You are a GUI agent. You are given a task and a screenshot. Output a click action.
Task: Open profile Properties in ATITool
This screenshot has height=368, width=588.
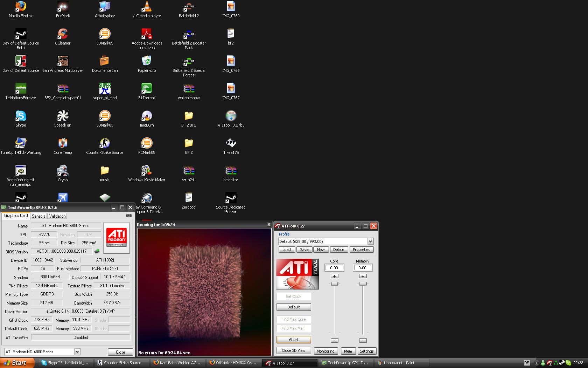click(362, 250)
